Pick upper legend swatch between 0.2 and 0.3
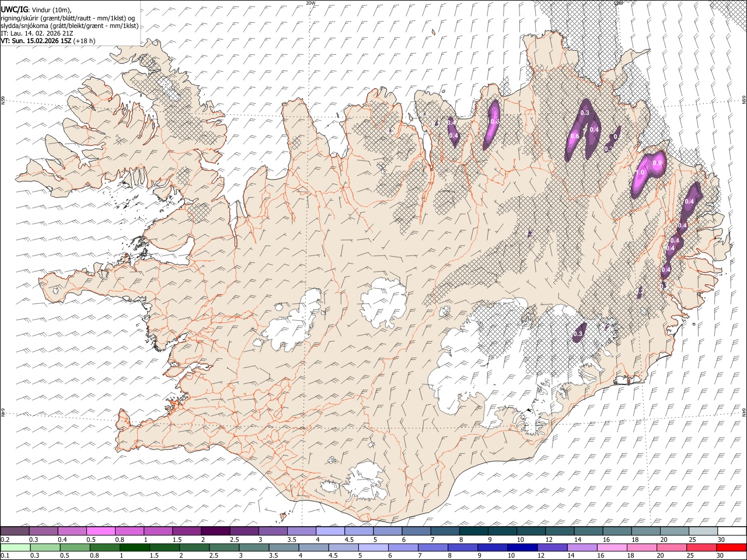 [x=15, y=531]
